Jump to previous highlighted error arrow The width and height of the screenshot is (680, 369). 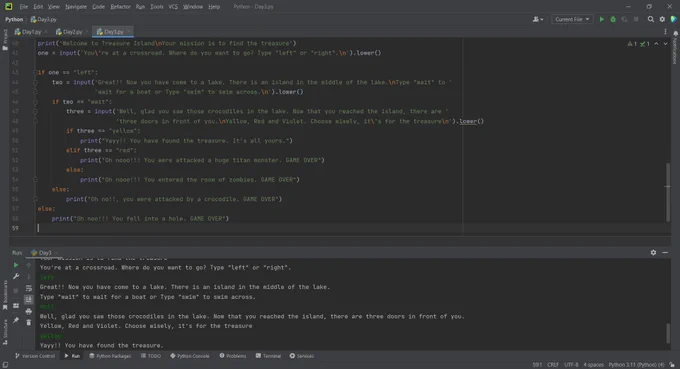click(656, 44)
